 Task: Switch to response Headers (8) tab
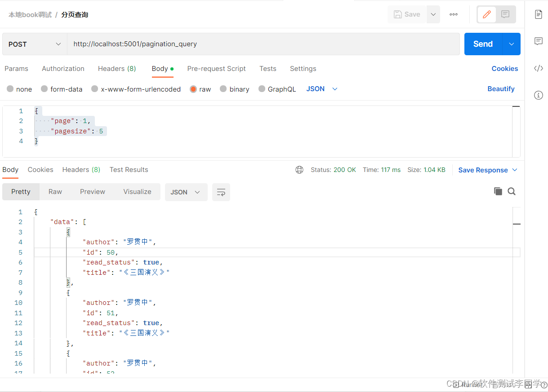pyautogui.click(x=81, y=170)
